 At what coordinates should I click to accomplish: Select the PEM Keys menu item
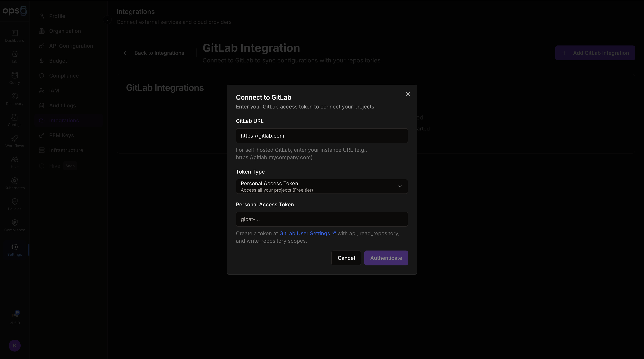tap(61, 136)
